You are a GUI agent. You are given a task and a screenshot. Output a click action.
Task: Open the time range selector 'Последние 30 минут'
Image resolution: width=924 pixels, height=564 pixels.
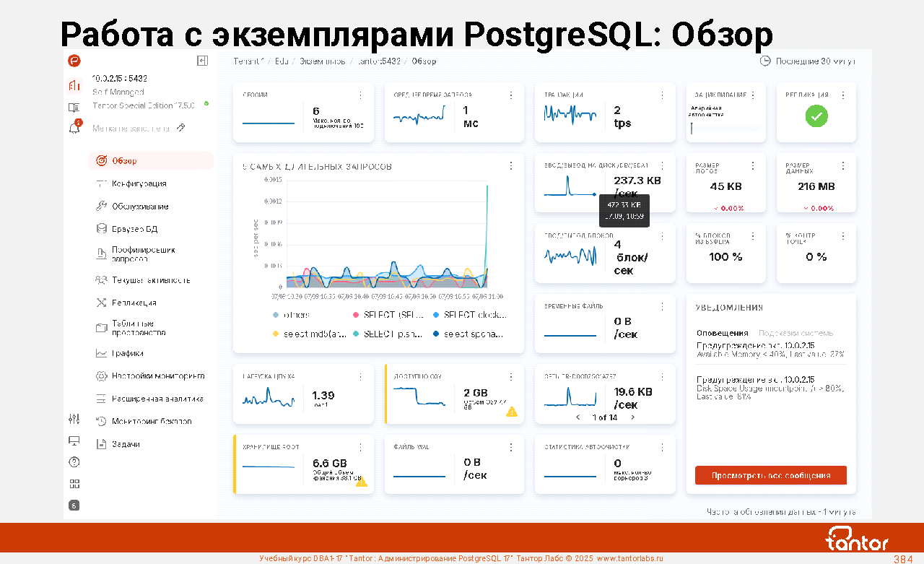click(x=808, y=61)
